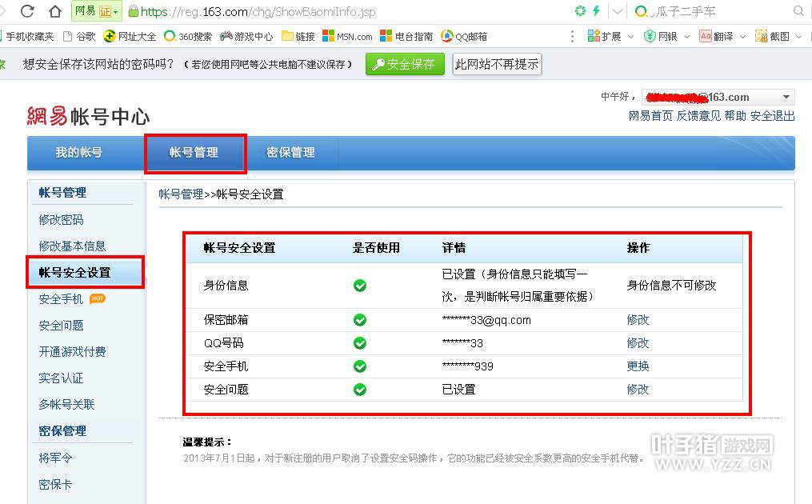Open the 网银 dropdown menu
This screenshot has width=812, height=504.
coord(686,36)
